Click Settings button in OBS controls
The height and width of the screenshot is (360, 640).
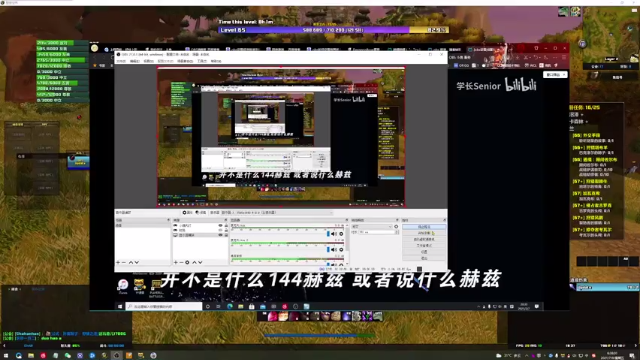click(x=424, y=252)
